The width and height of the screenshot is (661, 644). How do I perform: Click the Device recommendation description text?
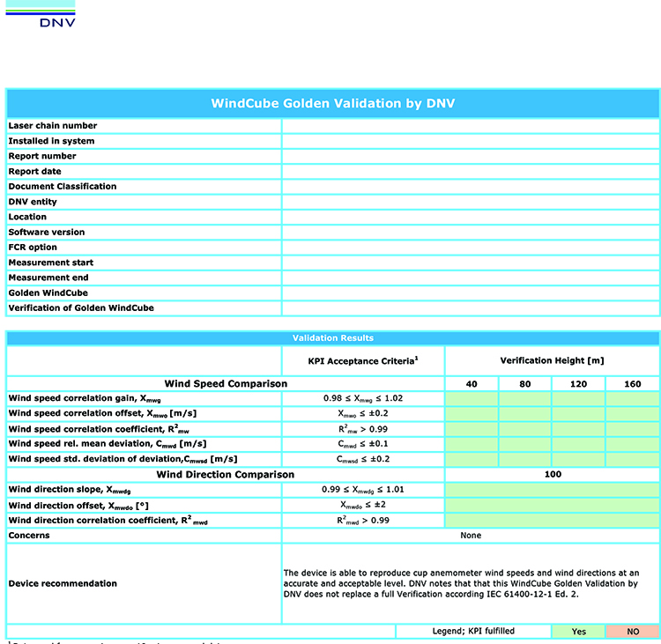(470, 583)
